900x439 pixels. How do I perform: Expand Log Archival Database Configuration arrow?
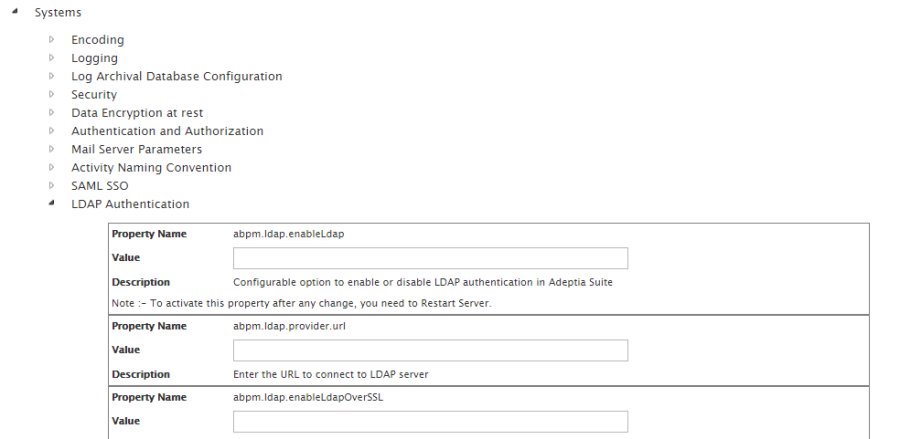pyautogui.click(x=51, y=76)
